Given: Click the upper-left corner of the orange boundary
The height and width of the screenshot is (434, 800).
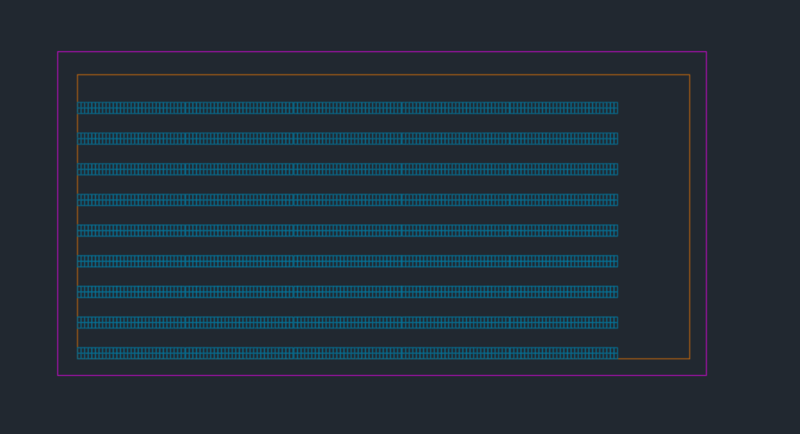Looking at the screenshot, I should (x=78, y=75).
